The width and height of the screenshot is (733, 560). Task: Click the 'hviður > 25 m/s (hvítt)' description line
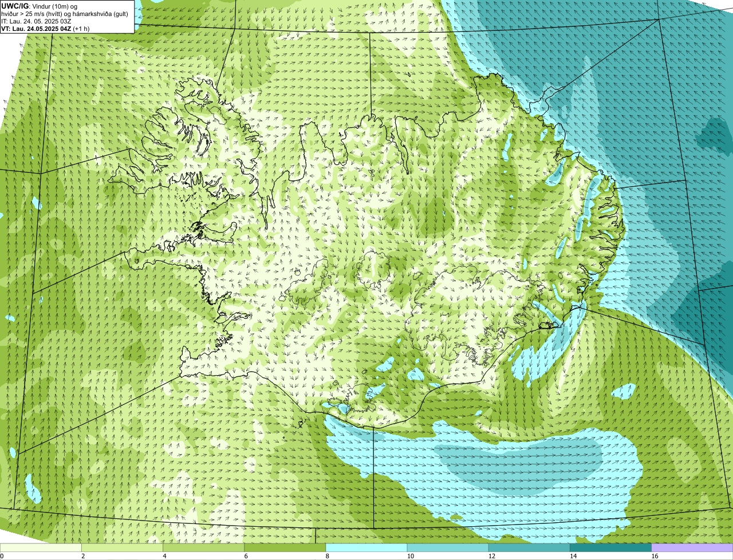[x=65, y=14]
